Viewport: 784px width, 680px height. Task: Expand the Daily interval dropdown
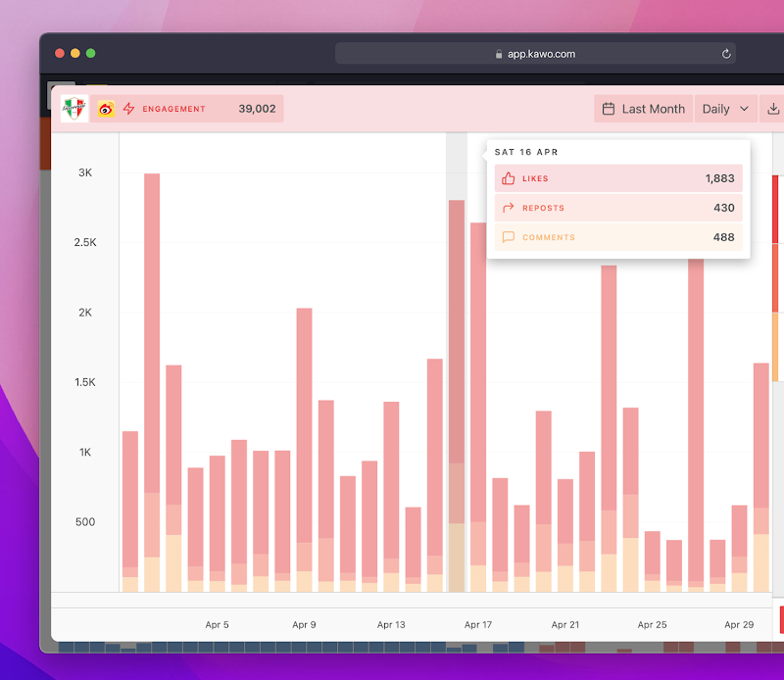[x=725, y=109]
